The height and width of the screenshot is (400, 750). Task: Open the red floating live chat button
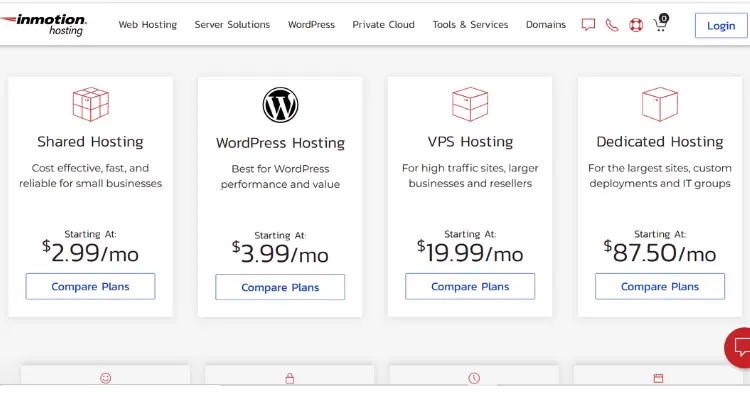pyautogui.click(x=738, y=348)
